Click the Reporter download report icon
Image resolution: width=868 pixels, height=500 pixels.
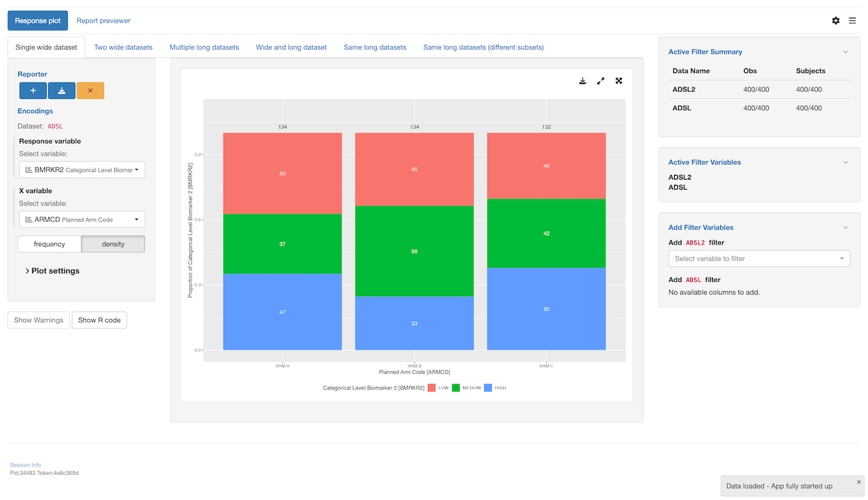(x=62, y=91)
